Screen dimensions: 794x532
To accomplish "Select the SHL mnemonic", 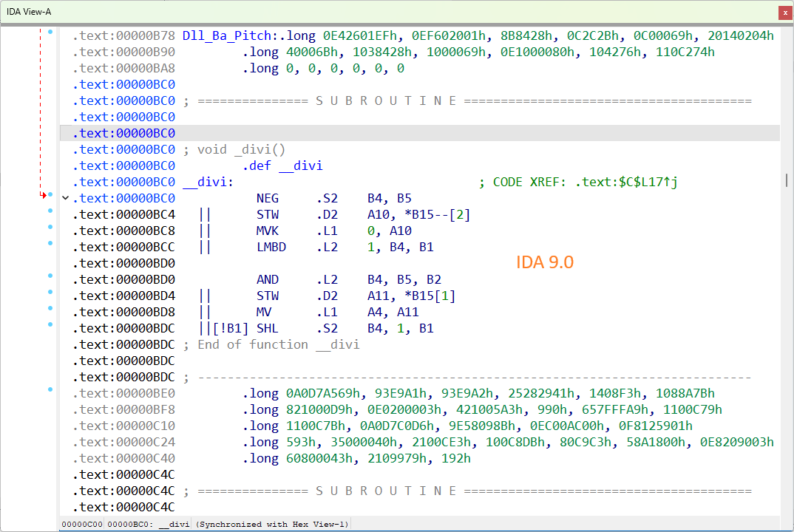I will click(268, 329).
